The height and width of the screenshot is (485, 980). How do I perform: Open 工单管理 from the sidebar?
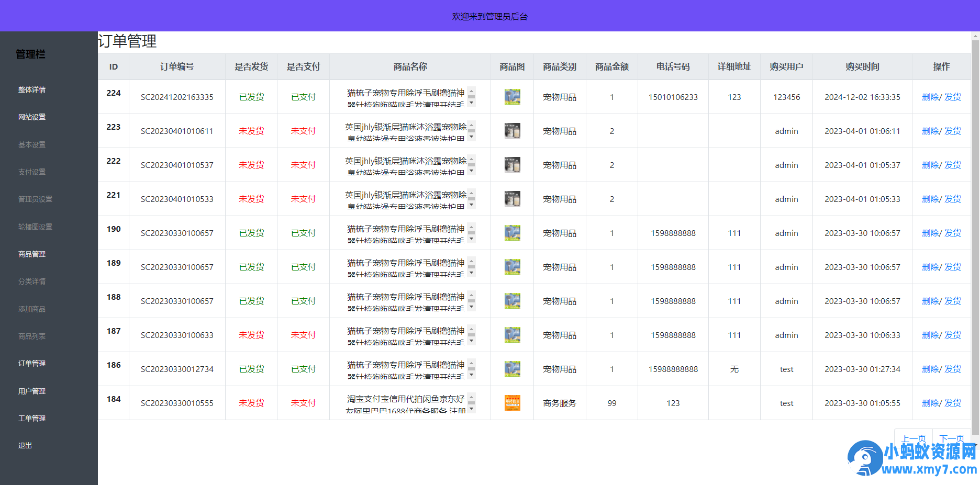(x=32, y=418)
